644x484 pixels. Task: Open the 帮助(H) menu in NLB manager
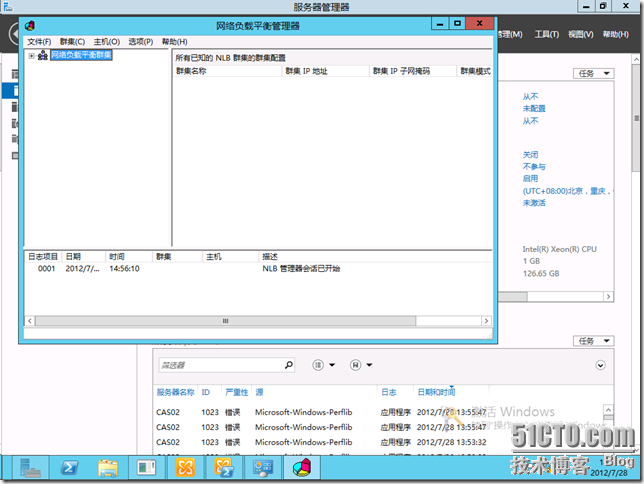coord(175,41)
